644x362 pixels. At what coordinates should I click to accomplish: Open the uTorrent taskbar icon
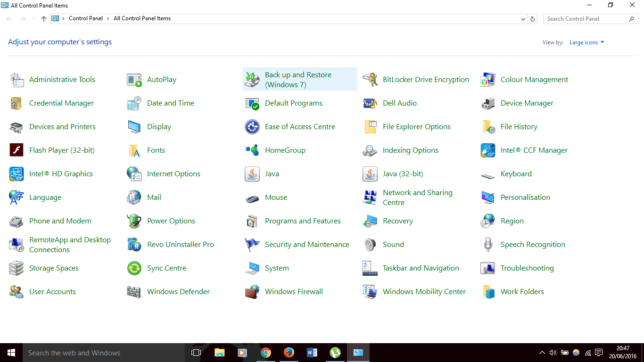coord(335,353)
